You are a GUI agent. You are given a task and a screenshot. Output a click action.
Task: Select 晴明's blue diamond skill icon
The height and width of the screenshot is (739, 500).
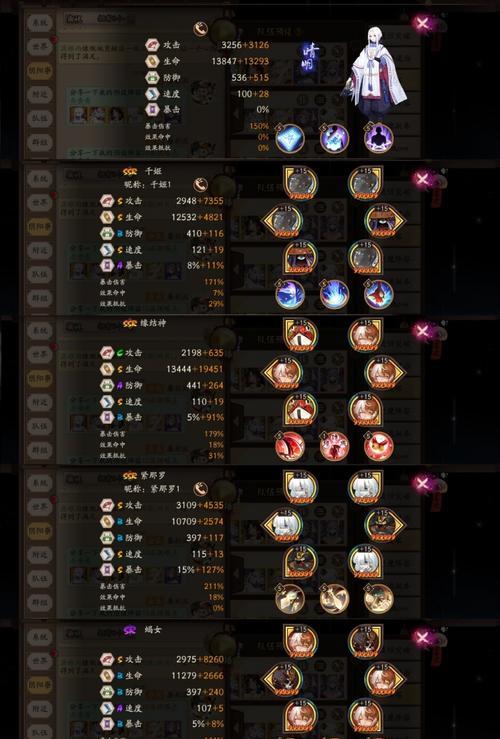289,139
